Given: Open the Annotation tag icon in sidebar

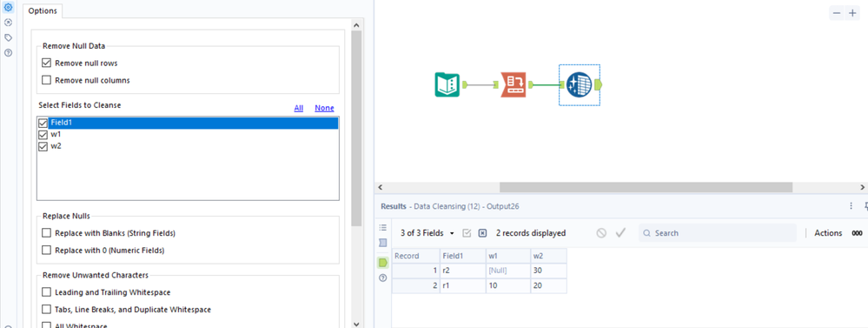Looking at the screenshot, I should pos(9,37).
